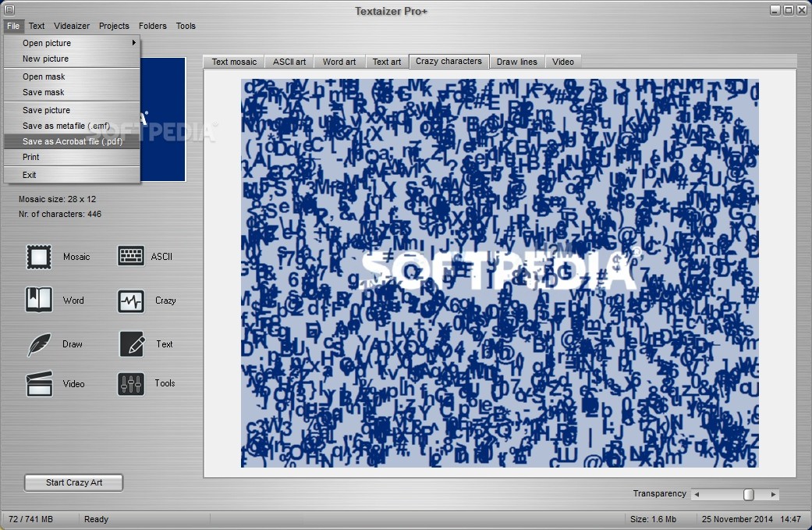The height and width of the screenshot is (530, 812).
Task: Choose the Word book icon
Action: (x=39, y=300)
